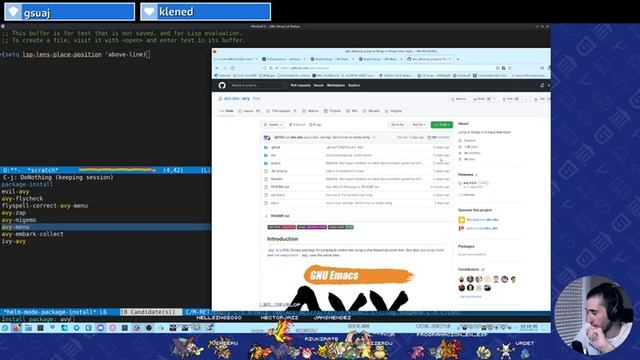Click the *scratch* buffer mode line
The width and height of the screenshot is (640, 360).
point(105,170)
